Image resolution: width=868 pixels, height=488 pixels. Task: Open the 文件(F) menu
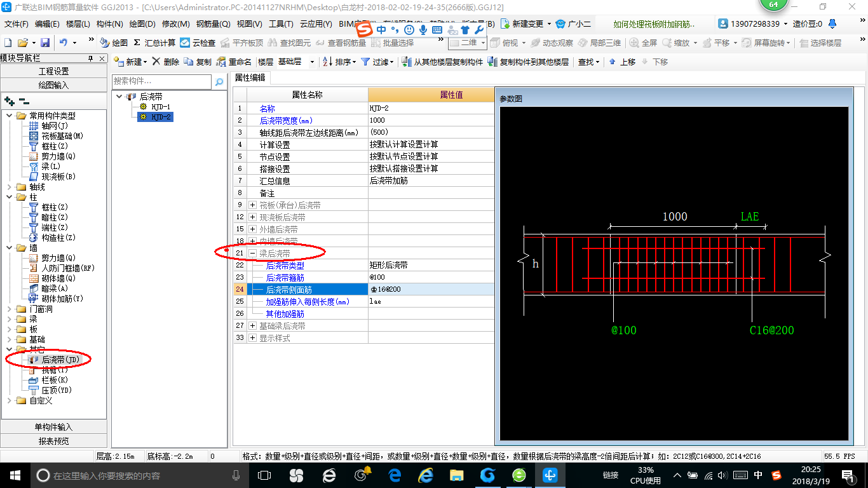[x=17, y=24]
